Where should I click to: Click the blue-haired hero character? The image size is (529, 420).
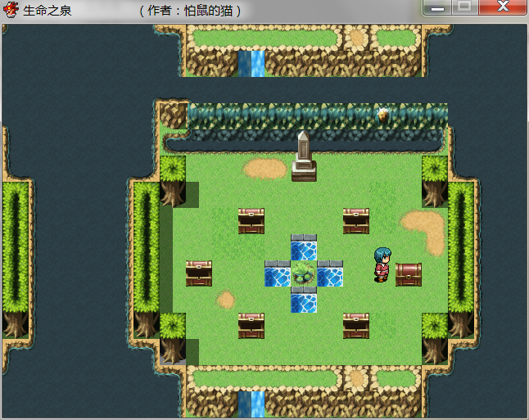(382, 264)
